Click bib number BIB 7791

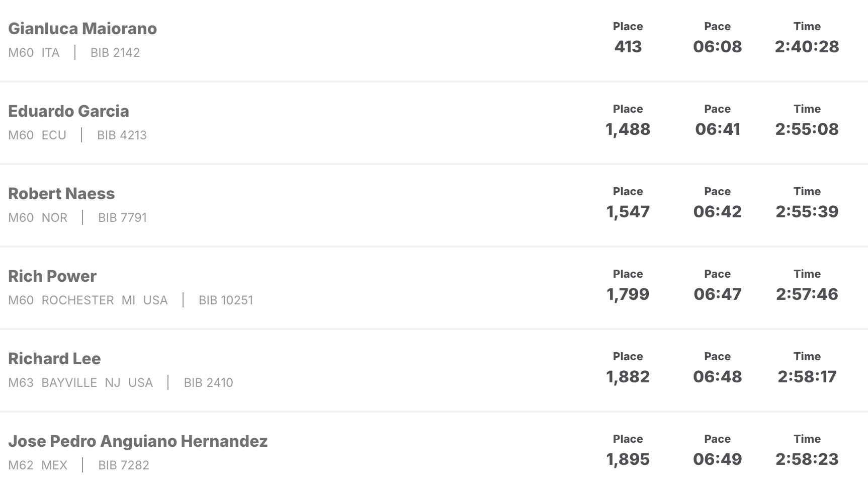pyautogui.click(x=123, y=218)
